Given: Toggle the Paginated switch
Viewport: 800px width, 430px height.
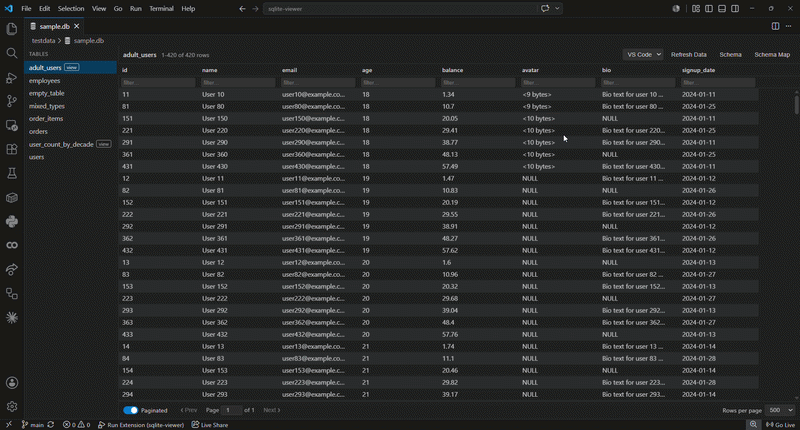Looking at the screenshot, I should (x=131, y=410).
